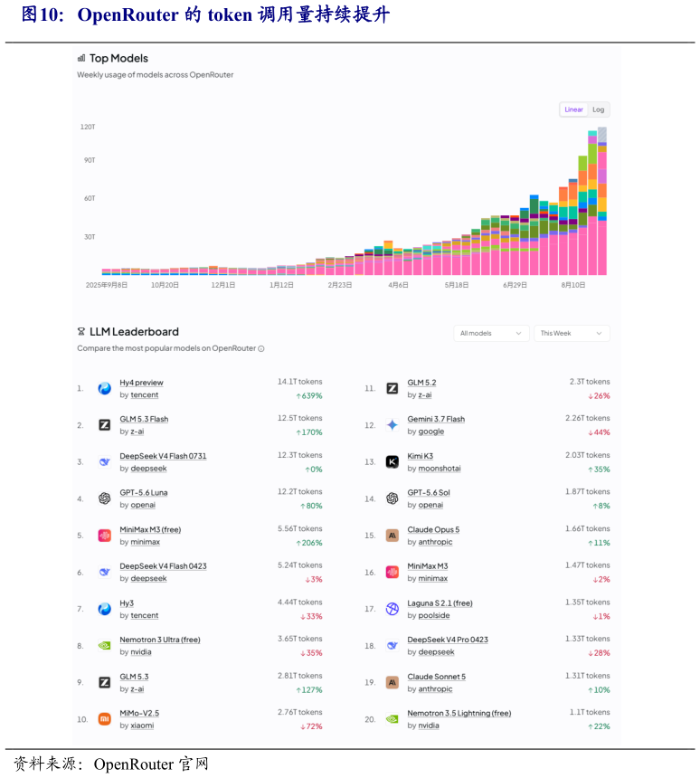The width and height of the screenshot is (700, 778).
Task: Click the NVIDIA logo beside Nemotron 3 Ultra
Action: (x=104, y=646)
